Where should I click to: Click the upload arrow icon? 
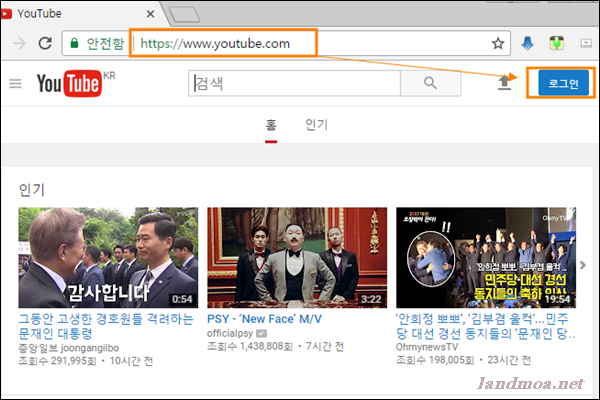(504, 83)
